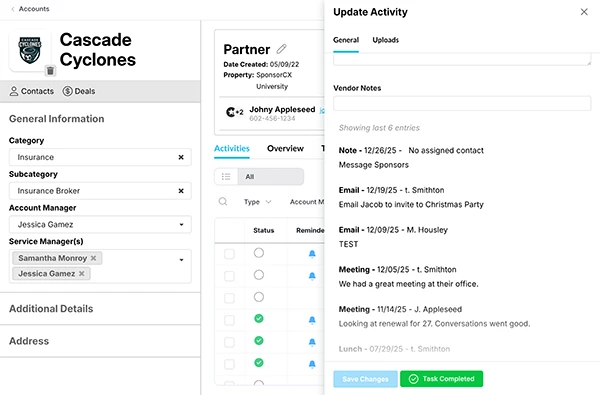The width and height of the screenshot is (600, 395).
Task: Mark third row status circle complete
Action: (259, 297)
